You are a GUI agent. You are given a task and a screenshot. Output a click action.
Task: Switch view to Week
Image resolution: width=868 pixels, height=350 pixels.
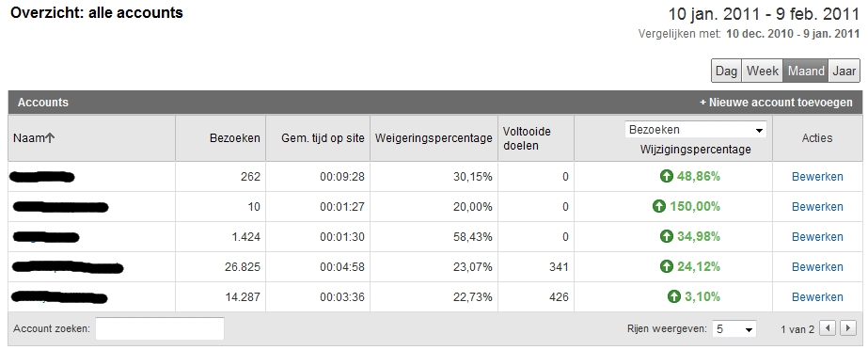coord(763,71)
